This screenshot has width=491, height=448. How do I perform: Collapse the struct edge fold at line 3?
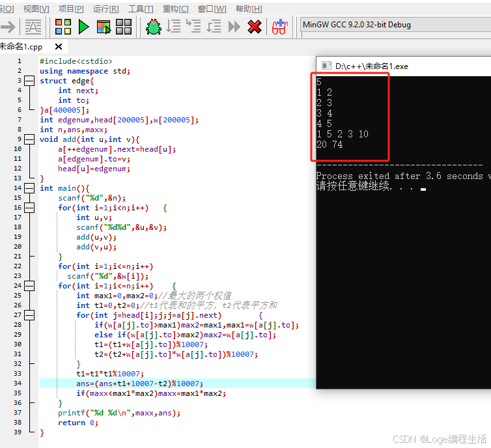[29, 81]
